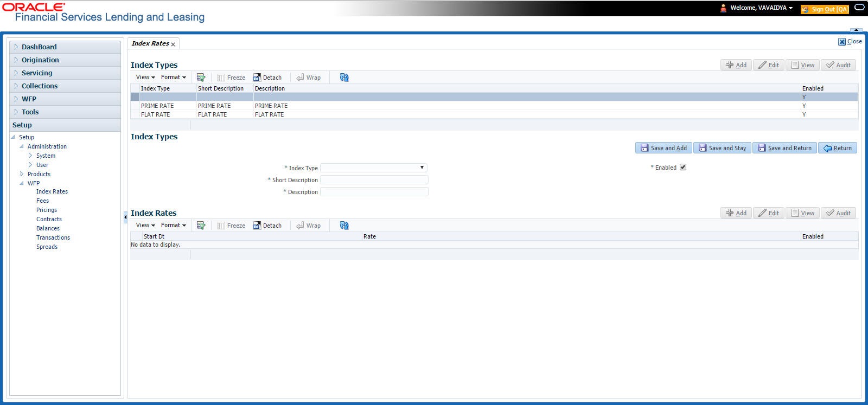Collapse the WFP tree node
The height and width of the screenshot is (405, 868).
pyautogui.click(x=22, y=183)
